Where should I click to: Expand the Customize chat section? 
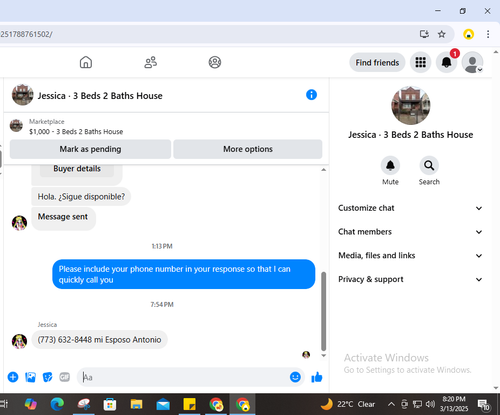click(x=410, y=208)
